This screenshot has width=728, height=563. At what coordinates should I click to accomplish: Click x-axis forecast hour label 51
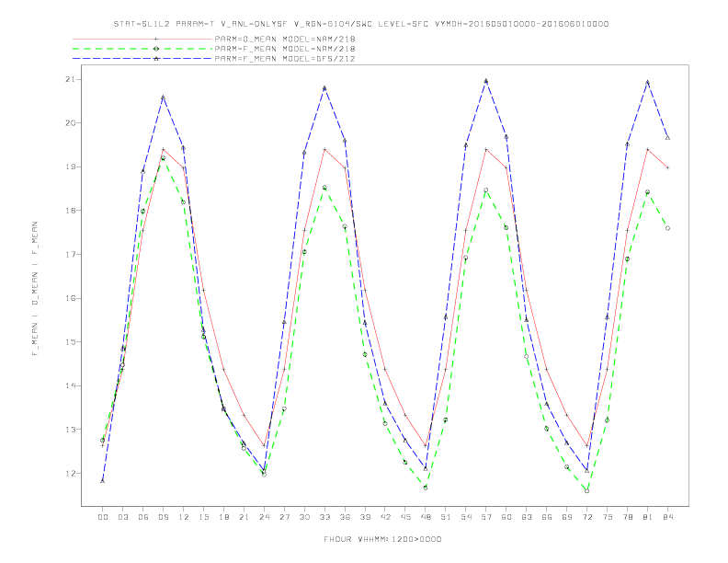click(446, 517)
